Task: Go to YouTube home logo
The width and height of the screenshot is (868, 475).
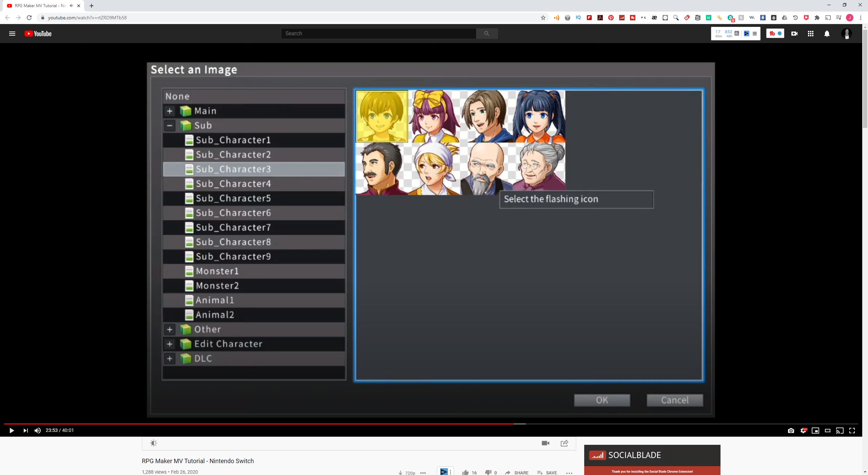Action: [x=38, y=34]
